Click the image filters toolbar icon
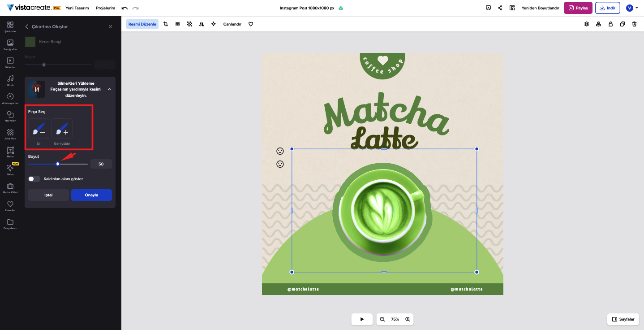Screen dimensions: 644x330 [x=177, y=24]
